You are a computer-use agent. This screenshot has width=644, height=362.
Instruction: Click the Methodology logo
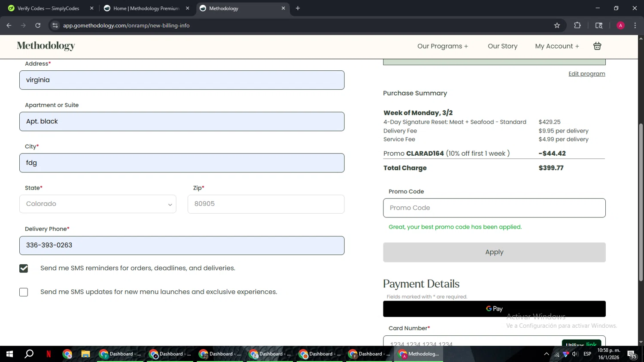(46, 45)
